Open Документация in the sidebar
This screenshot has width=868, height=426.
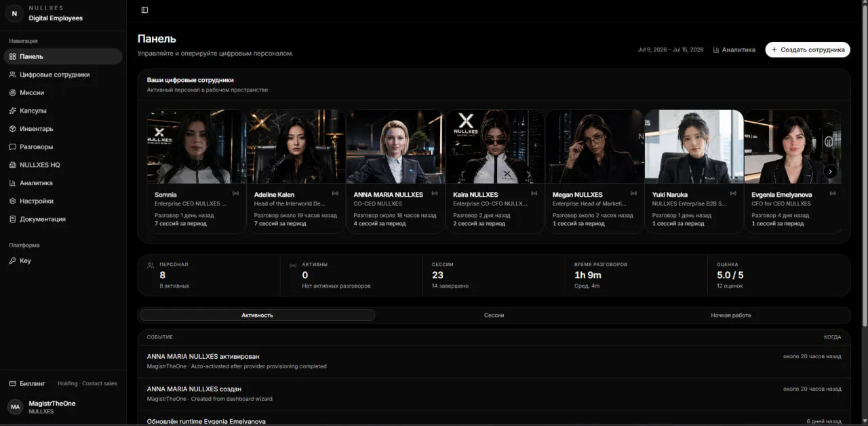tap(63, 219)
